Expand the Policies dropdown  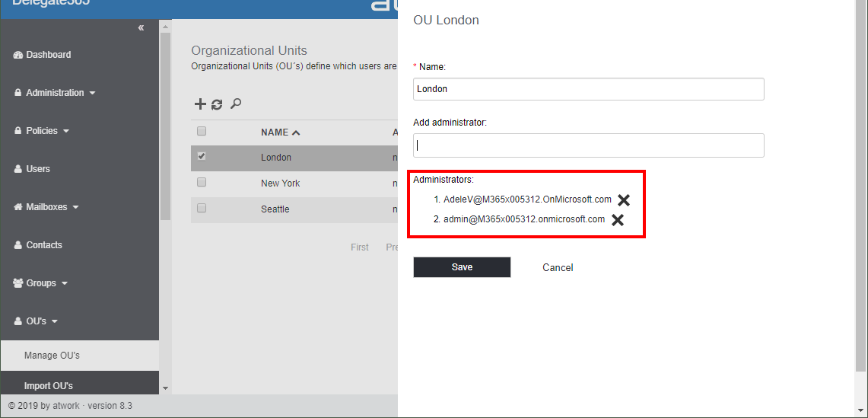tap(43, 131)
